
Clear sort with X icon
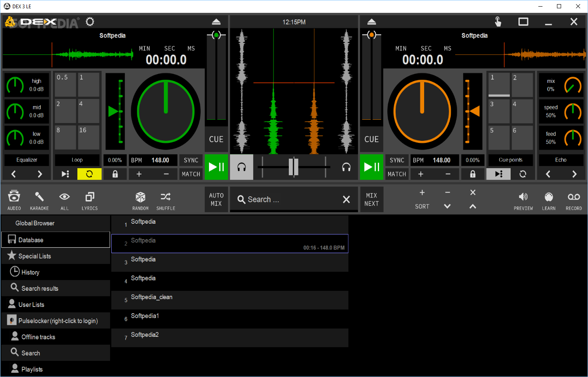click(x=473, y=193)
